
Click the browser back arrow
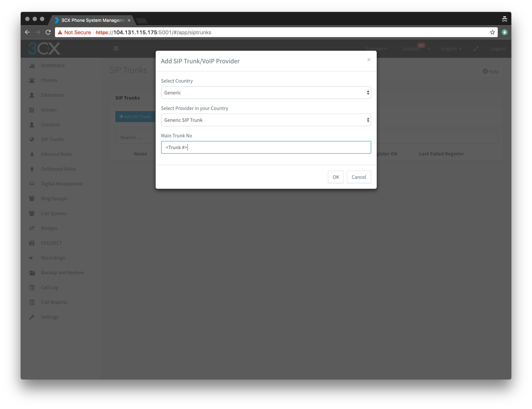click(27, 32)
